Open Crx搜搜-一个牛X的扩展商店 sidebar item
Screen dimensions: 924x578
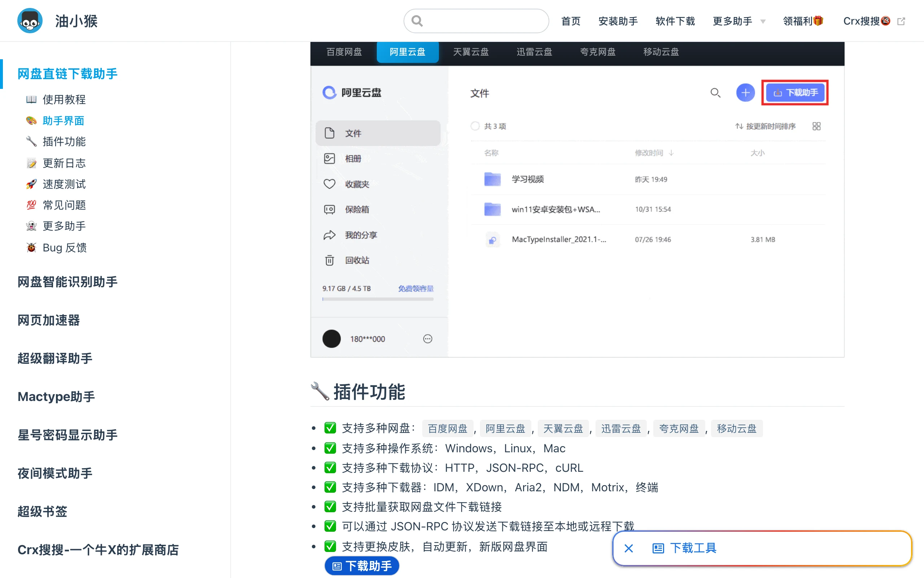pyautogui.click(x=98, y=550)
